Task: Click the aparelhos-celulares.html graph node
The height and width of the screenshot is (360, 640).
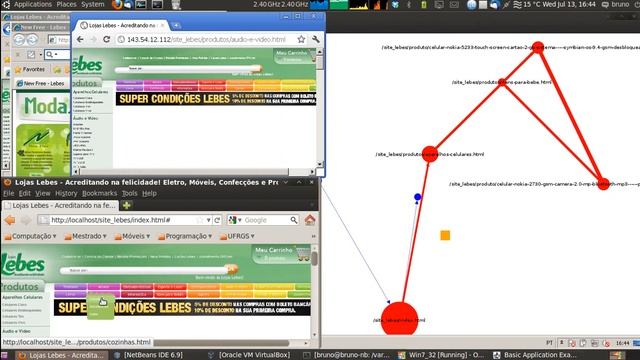Action: tap(430, 154)
